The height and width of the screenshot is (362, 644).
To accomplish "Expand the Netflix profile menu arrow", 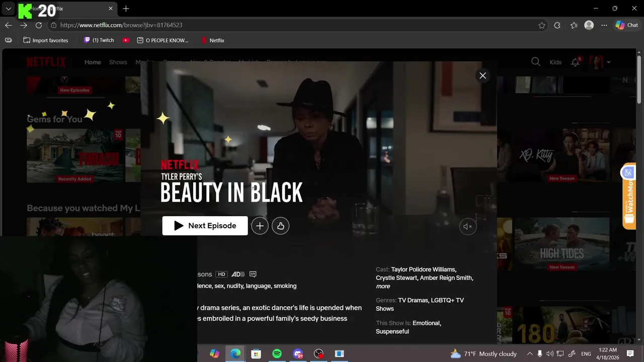I will 609,62.
